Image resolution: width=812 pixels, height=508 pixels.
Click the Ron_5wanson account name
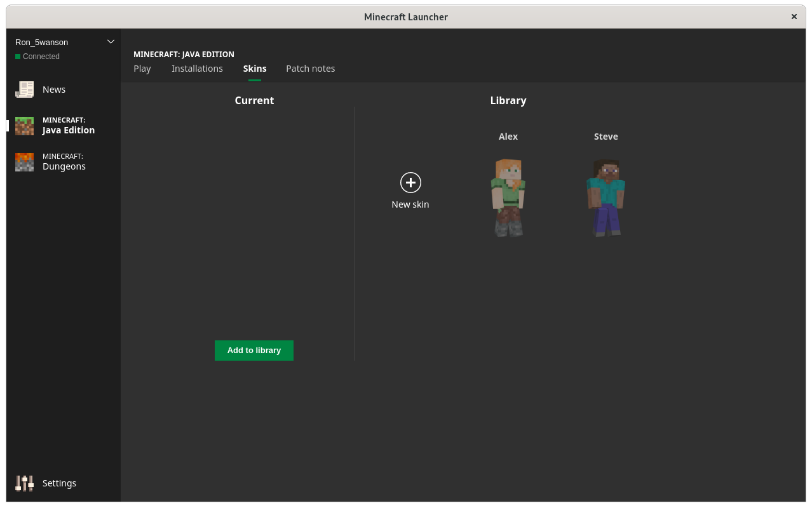point(42,42)
